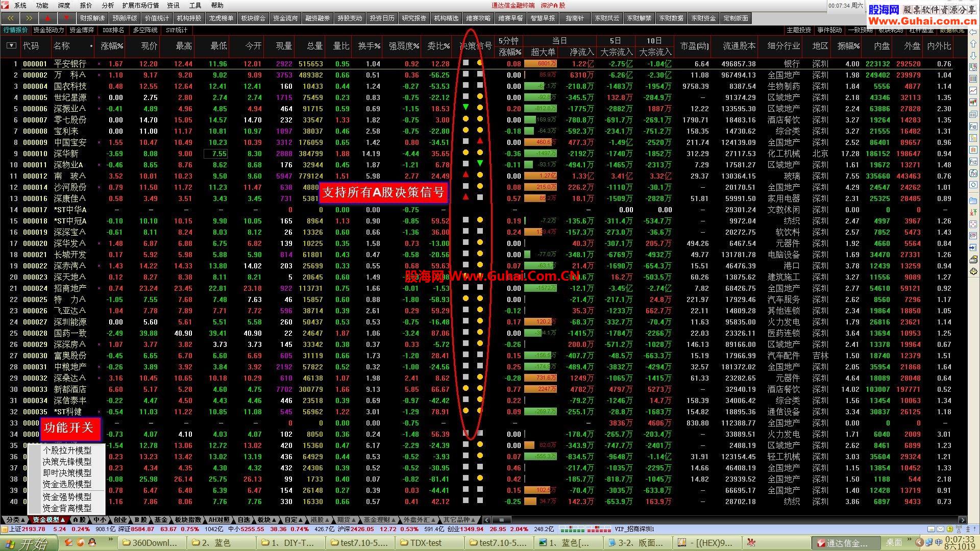Image resolution: width=980 pixels, height=551 pixels.
Task: Click the 财报解读 toolbar button
Action: click(x=92, y=18)
